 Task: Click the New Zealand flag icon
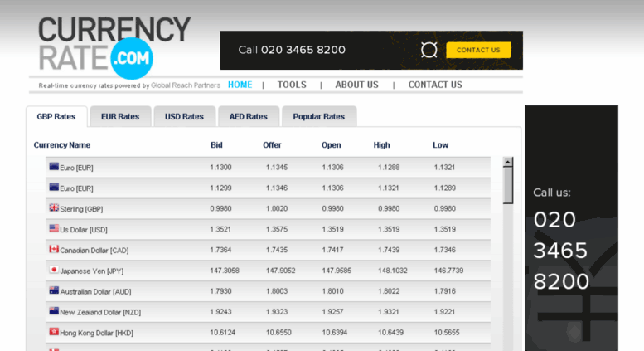click(x=54, y=310)
